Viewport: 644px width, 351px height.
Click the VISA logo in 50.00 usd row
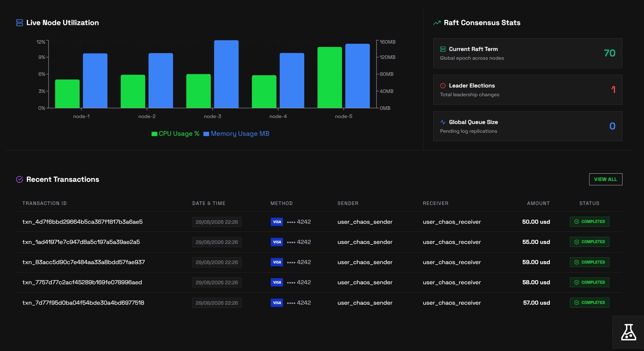pyautogui.click(x=277, y=222)
